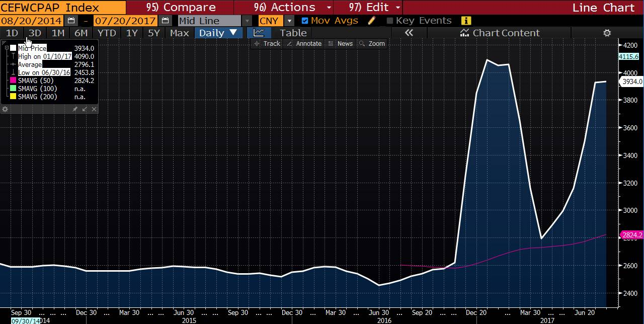
Task: Click the 08/20/2014 start date field
Action: (32, 21)
